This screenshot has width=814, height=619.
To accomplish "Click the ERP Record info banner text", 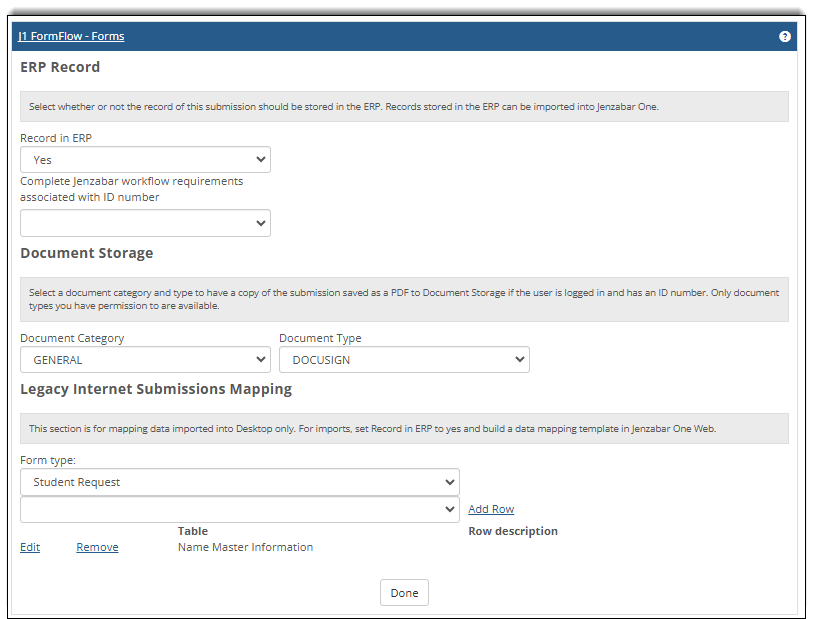I will coord(344,107).
